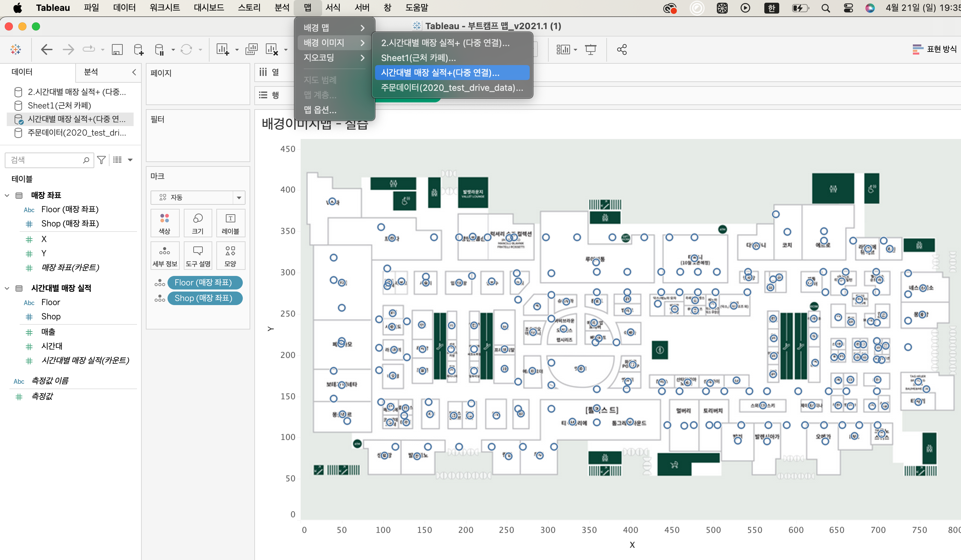Open the Tooltip marks card

tap(198, 256)
